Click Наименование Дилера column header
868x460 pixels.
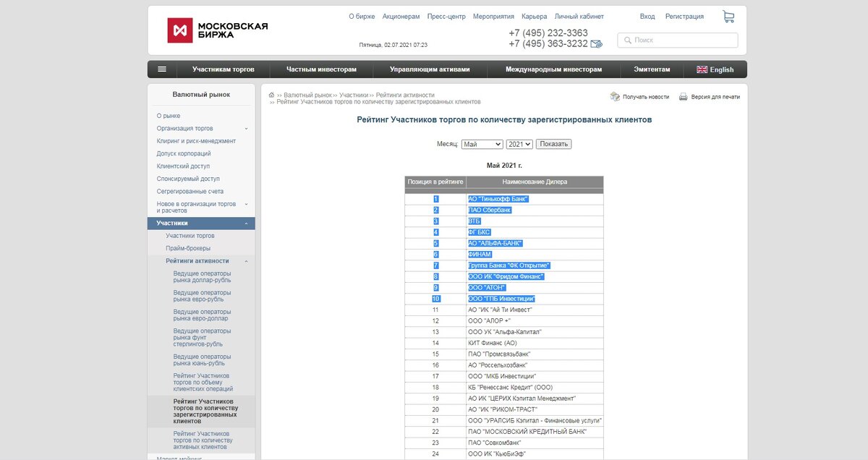pos(535,182)
